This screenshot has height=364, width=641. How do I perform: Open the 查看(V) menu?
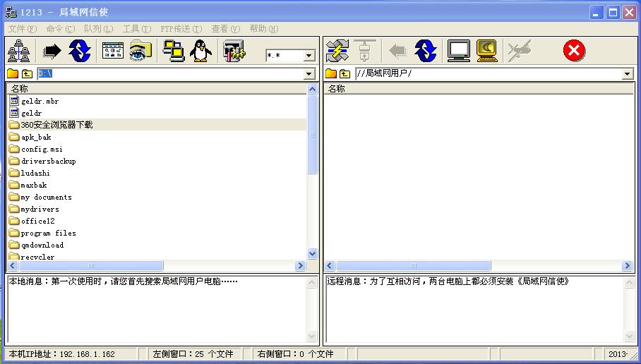[226, 29]
